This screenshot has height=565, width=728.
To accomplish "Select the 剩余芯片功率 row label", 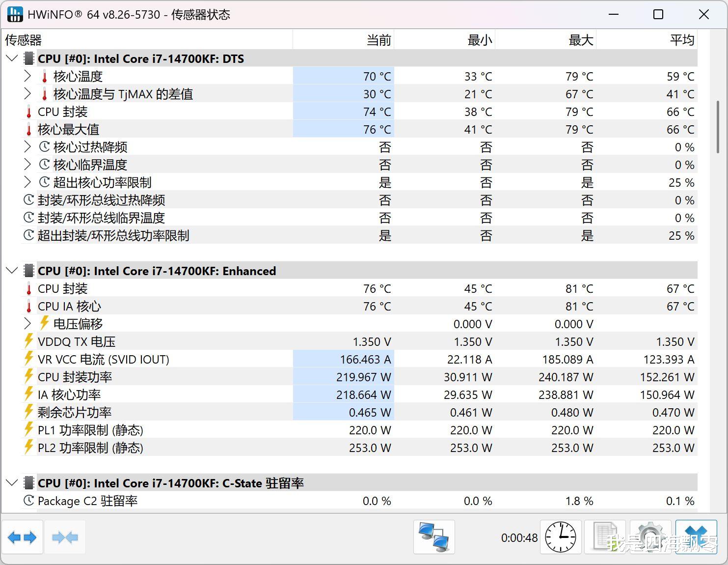I will pos(75,413).
